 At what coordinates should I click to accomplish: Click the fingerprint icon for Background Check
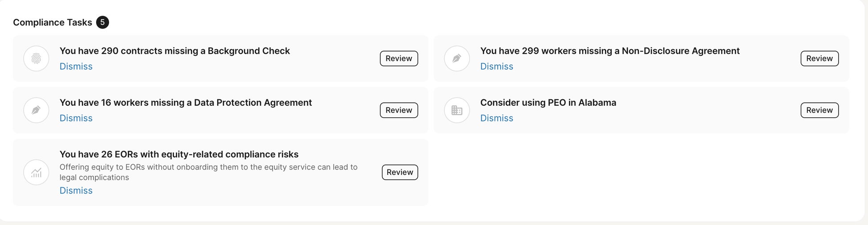click(x=36, y=58)
